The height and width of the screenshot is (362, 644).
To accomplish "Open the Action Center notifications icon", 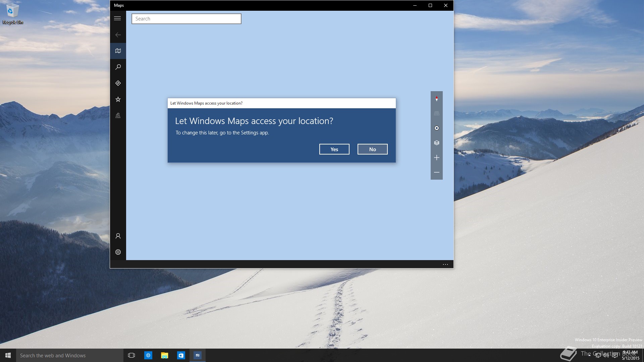I will [x=614, y=355].
